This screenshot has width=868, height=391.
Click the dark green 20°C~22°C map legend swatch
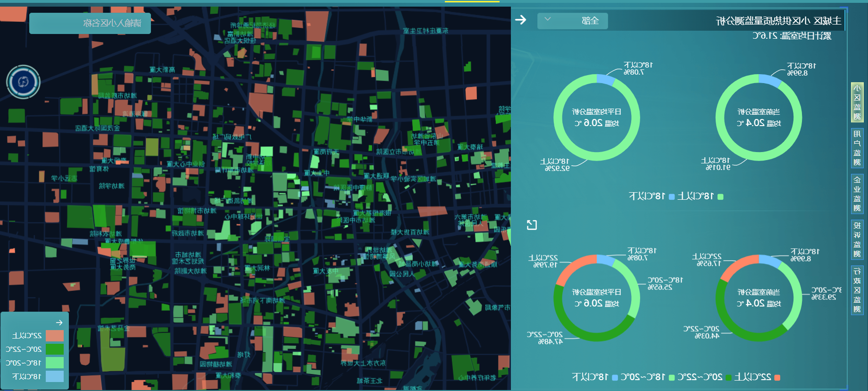point(55,349)
